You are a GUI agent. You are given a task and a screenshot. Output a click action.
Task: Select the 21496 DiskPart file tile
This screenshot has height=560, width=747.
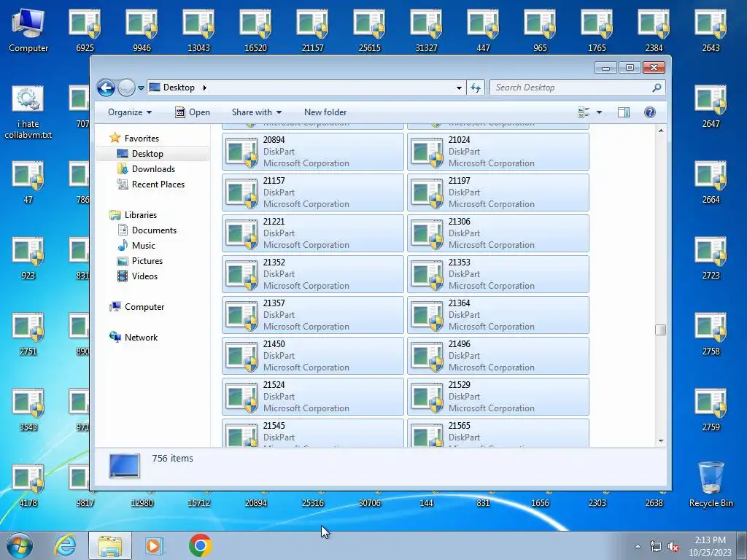pos(498,356)
